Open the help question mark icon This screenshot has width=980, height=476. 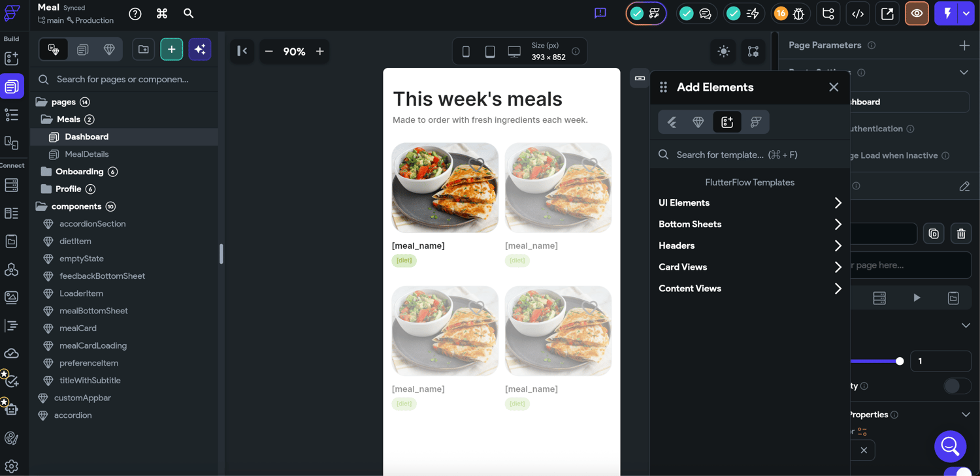[135, 14]
